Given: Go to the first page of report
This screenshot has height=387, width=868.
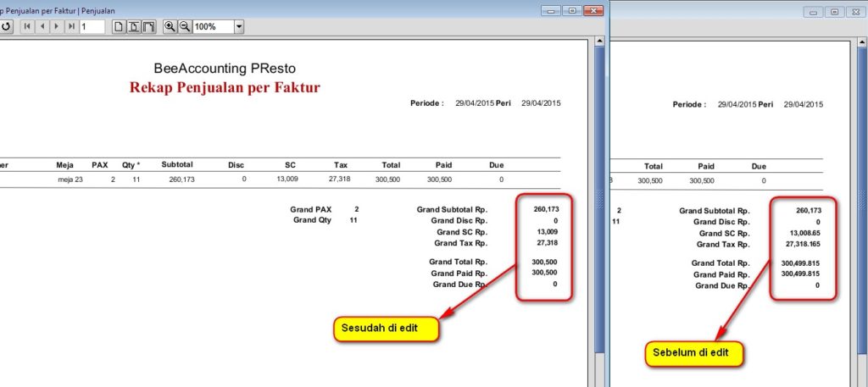Looking at the screenshot, I should click(x=28, y=27).
